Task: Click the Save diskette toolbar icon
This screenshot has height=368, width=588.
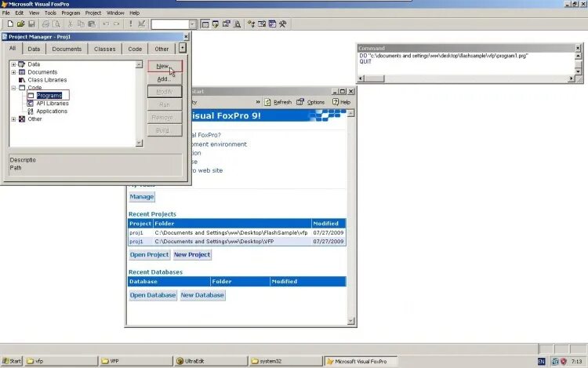Action: (31, 24)
